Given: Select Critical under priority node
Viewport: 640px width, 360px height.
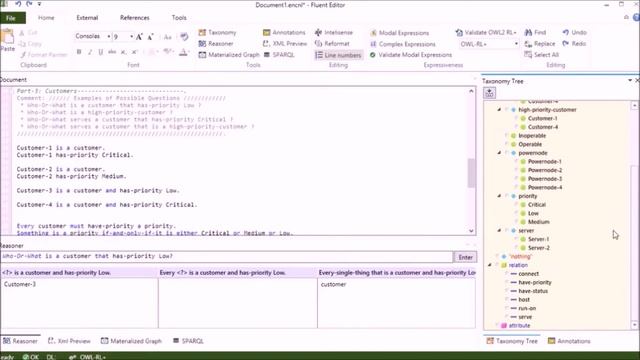Looking at the screenshot, I should click(537, 205).
